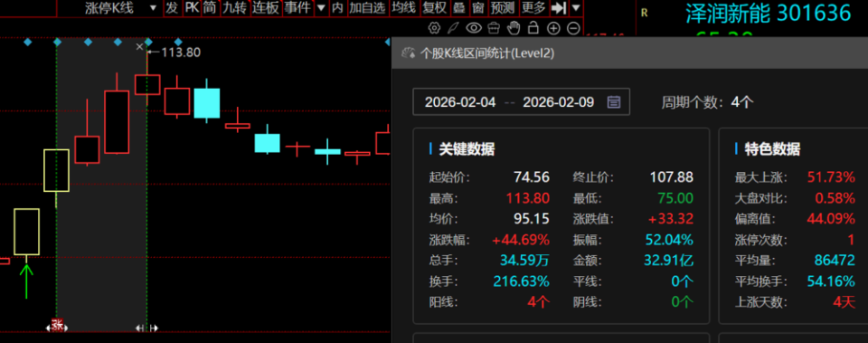This screenshot has height=343, width=868.
Task: Open chart settings gear icon
Action: [x=435, y=27]
